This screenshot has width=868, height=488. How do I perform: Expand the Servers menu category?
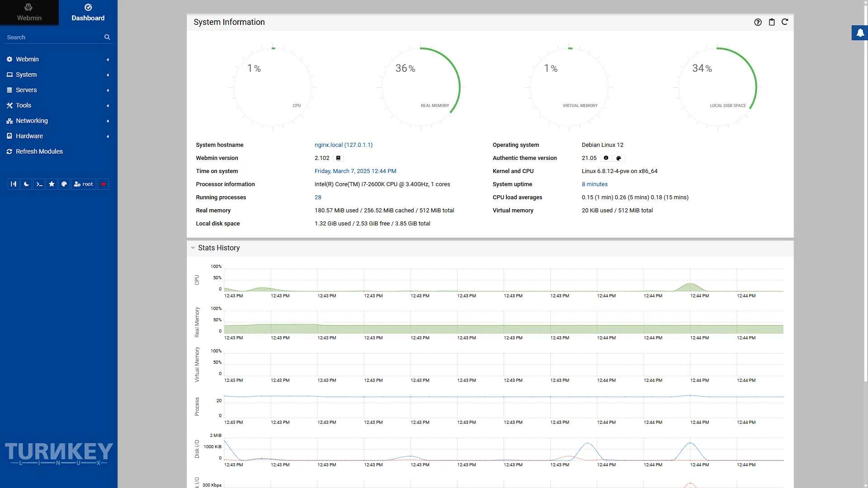pos(59,90)
